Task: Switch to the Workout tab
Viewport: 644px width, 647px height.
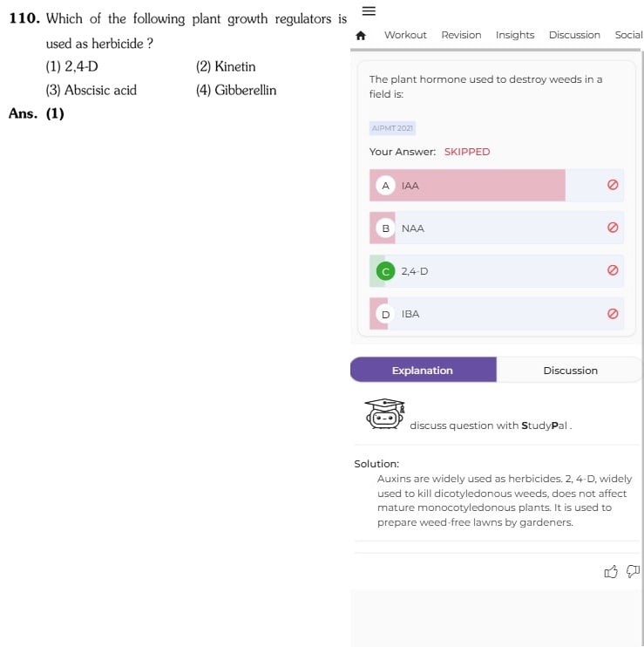Action: [405, 35]
